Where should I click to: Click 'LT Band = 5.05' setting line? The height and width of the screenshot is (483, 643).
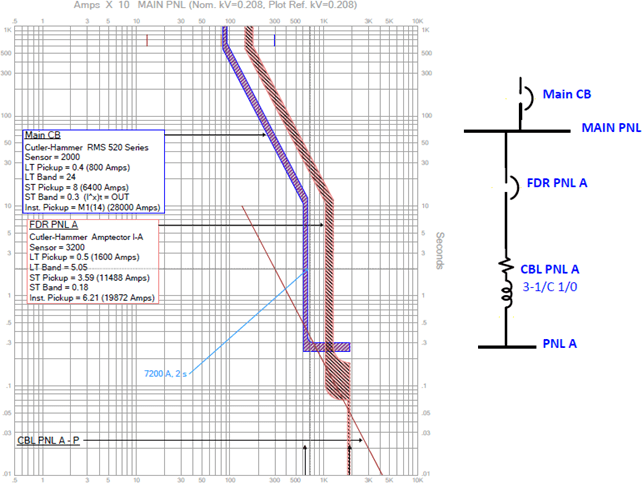tap(58, 267)
